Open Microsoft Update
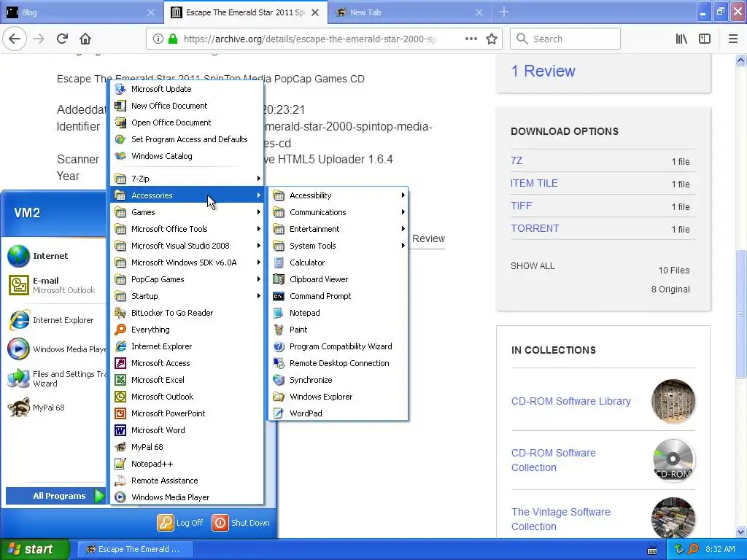 [x=187, y=89]
